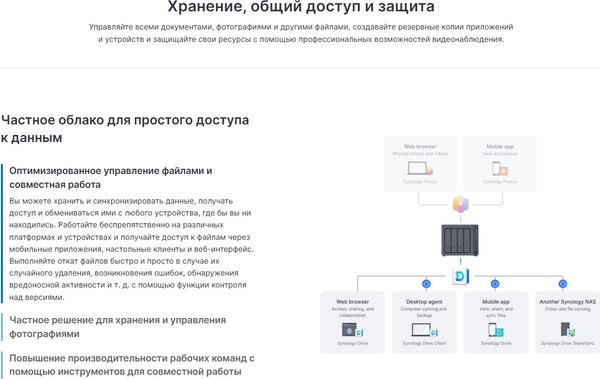Click the description paragraph about syncing data
This screenshot has width=600, height=379.
[x=131, y=249]
